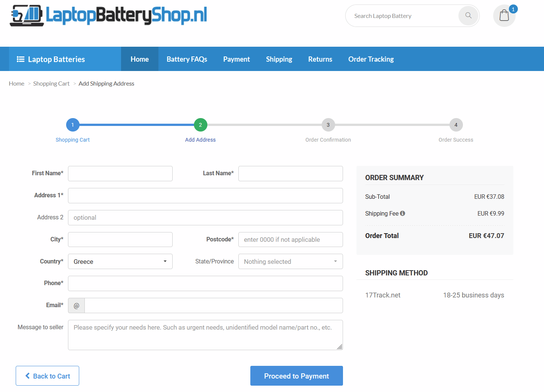The width and height of the screenshot is (544, 392).
Task: Go to the Home nav tab
Action: pyautogui.click(x=140, y=59)
